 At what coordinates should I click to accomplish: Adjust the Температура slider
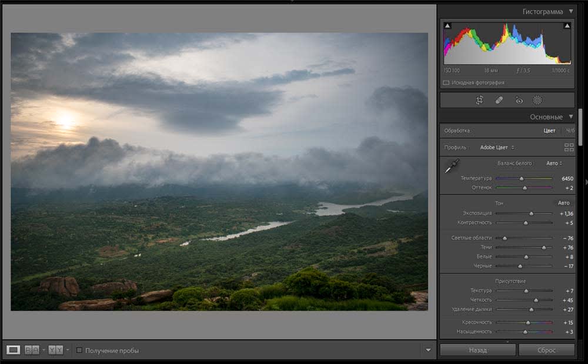(x=521, y=178)
